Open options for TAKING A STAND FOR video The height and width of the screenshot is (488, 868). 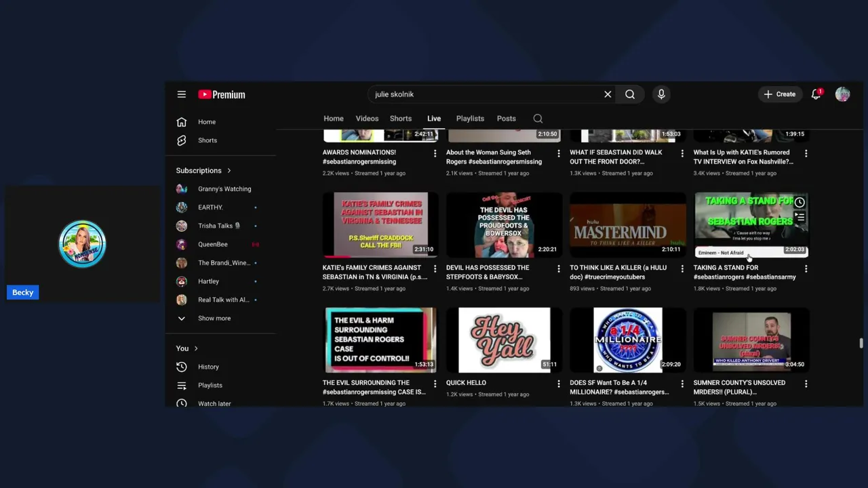pos(806,269)
